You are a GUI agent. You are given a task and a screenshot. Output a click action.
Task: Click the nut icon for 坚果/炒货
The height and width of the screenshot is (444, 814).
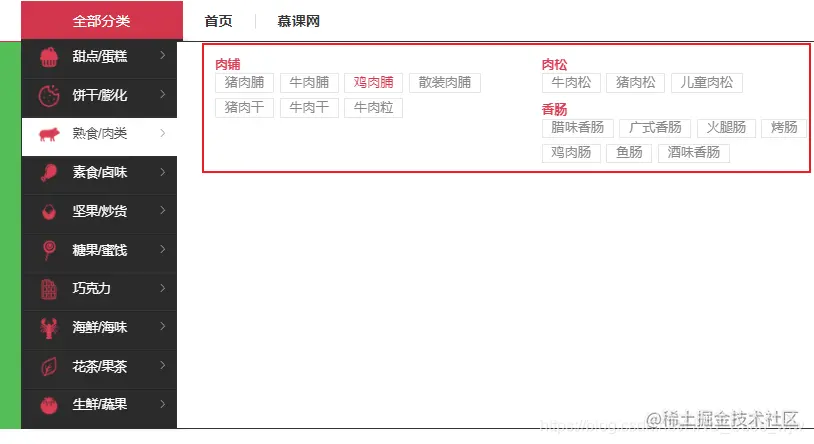click(x=49, y=212)
